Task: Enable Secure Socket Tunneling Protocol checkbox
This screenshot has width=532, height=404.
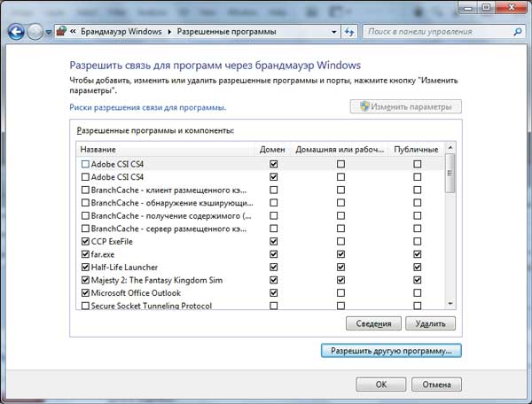Action: (x=85, y=307)
